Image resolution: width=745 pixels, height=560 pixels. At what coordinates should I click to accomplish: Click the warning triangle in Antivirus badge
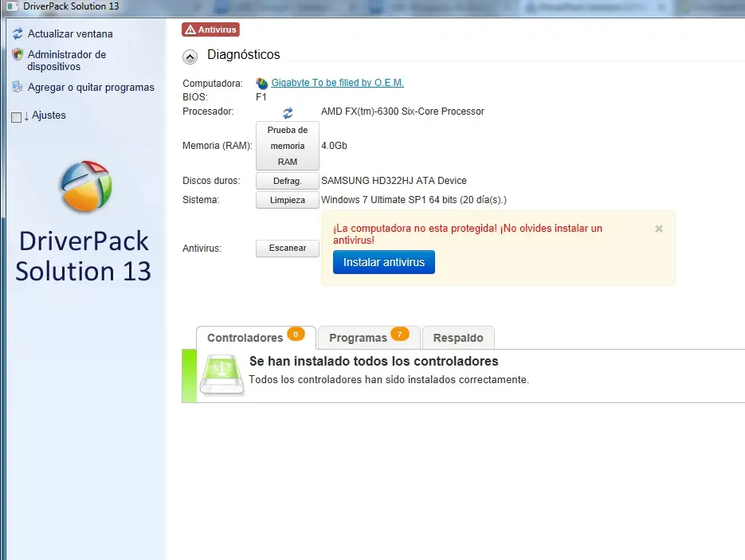pos(190,29)
